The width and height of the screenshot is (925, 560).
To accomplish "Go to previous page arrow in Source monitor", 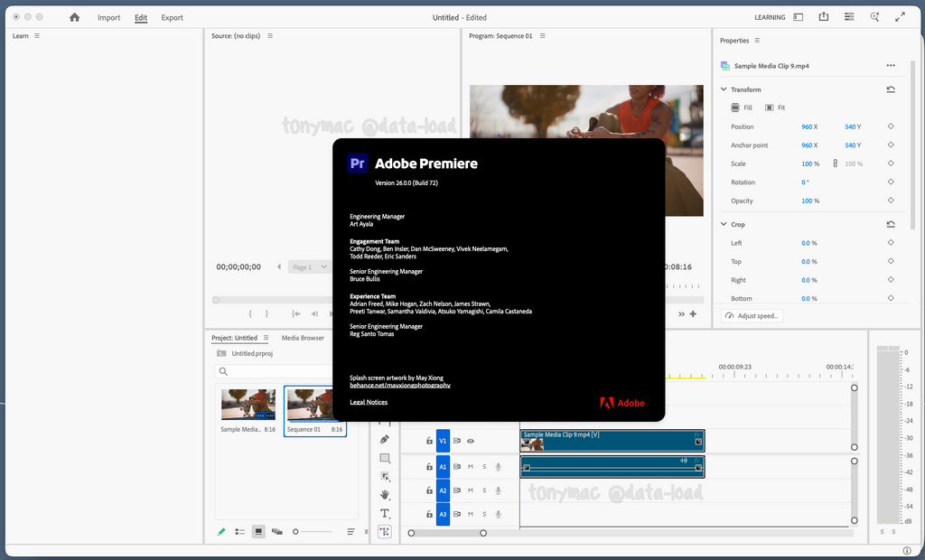I will point(279,266).
